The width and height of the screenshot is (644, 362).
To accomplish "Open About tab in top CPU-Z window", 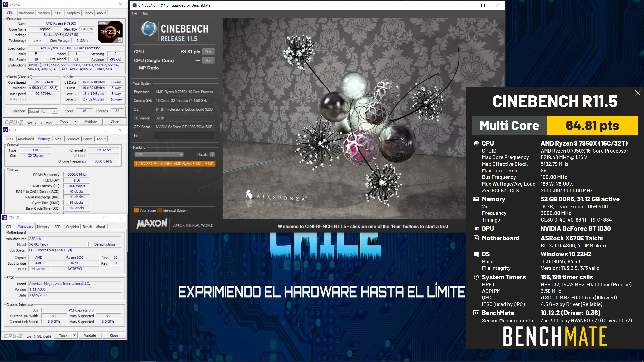I will [101, 13].
